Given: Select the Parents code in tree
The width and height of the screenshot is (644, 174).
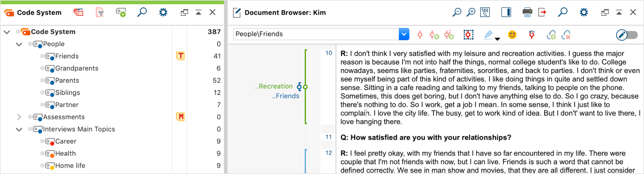Looking at the screenshot, I should (67, 80).
